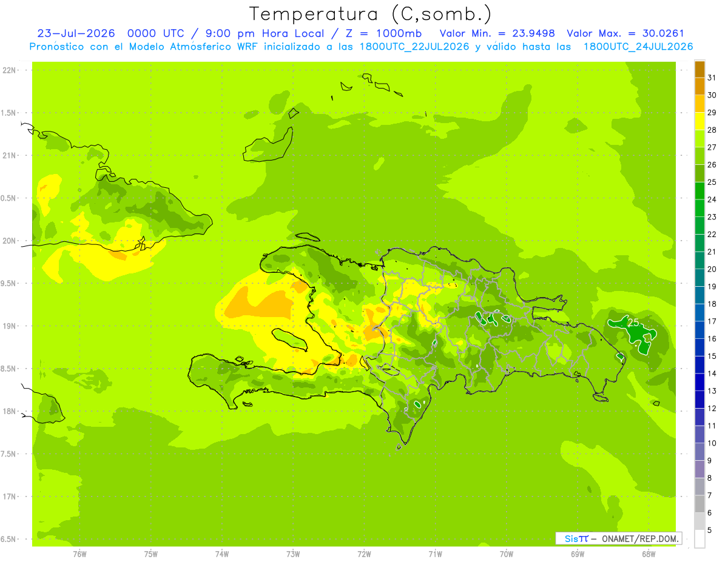The height and width of the screenshot is (562, 728).
Task: Click the "19N" latitude axis label
Action: (9, 326)
